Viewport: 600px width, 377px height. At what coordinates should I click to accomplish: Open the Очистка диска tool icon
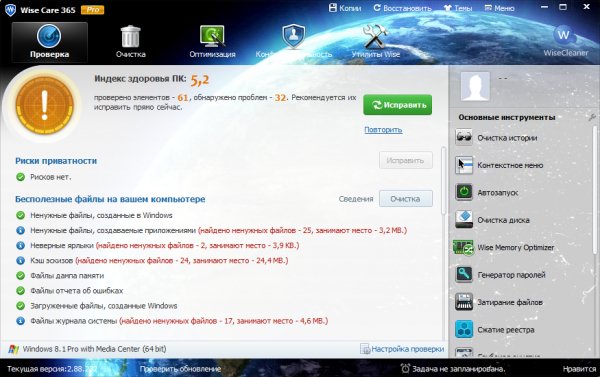click(x=464, y=220)
